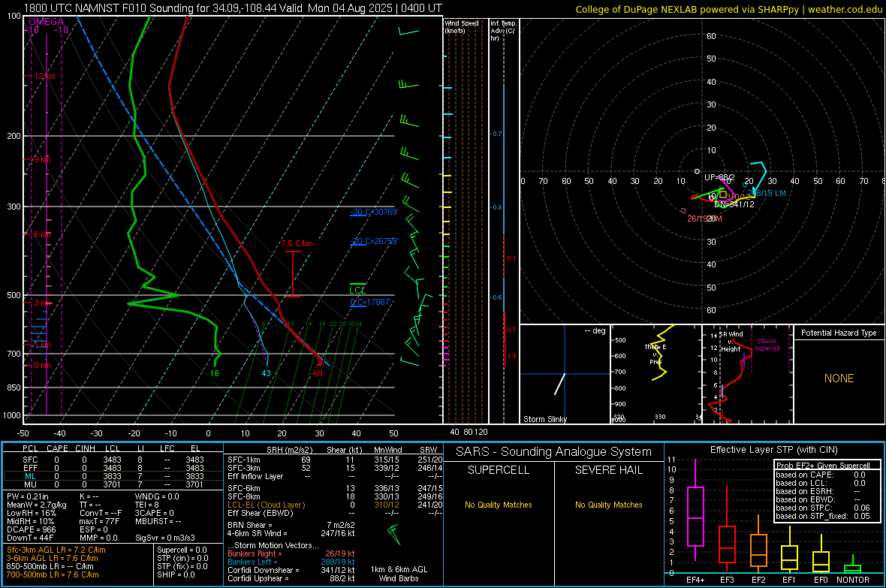Click the Storm Slinky panel label
Screen dimensions: 886x588
[x=544, y=419]
